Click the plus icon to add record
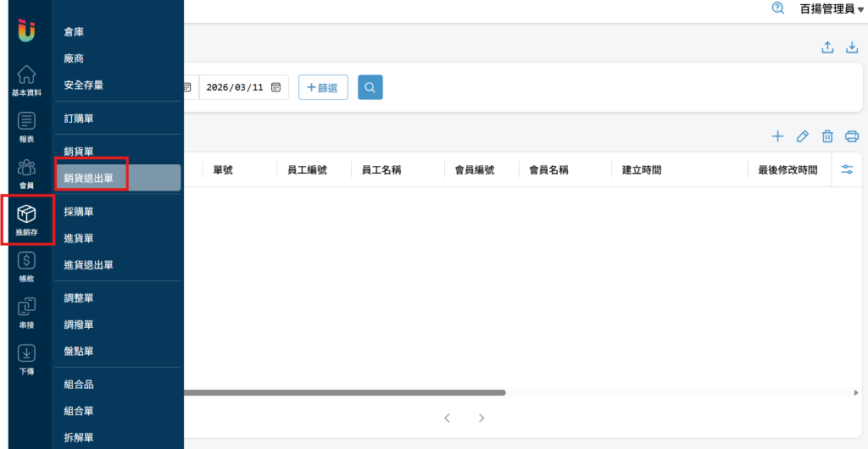 tap(777, 136)
